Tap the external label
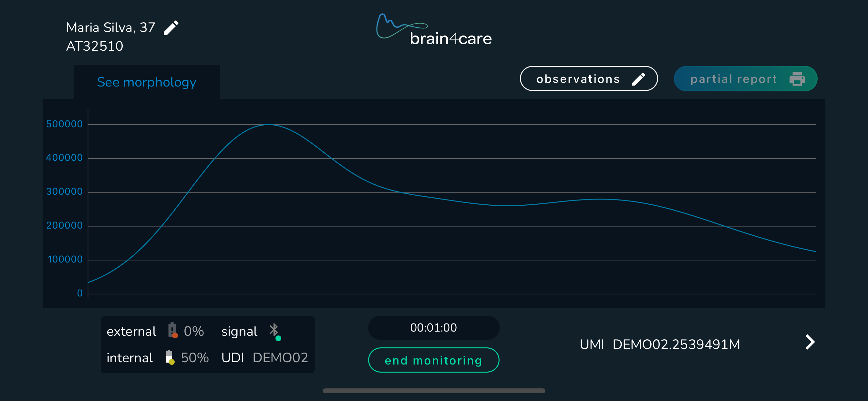 pos(131,332)
